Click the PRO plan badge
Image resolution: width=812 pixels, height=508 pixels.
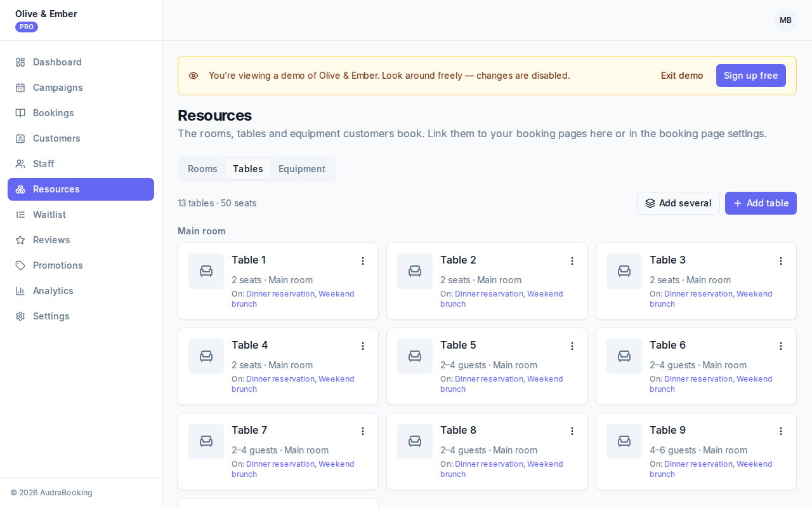click(x=27, y=27)
